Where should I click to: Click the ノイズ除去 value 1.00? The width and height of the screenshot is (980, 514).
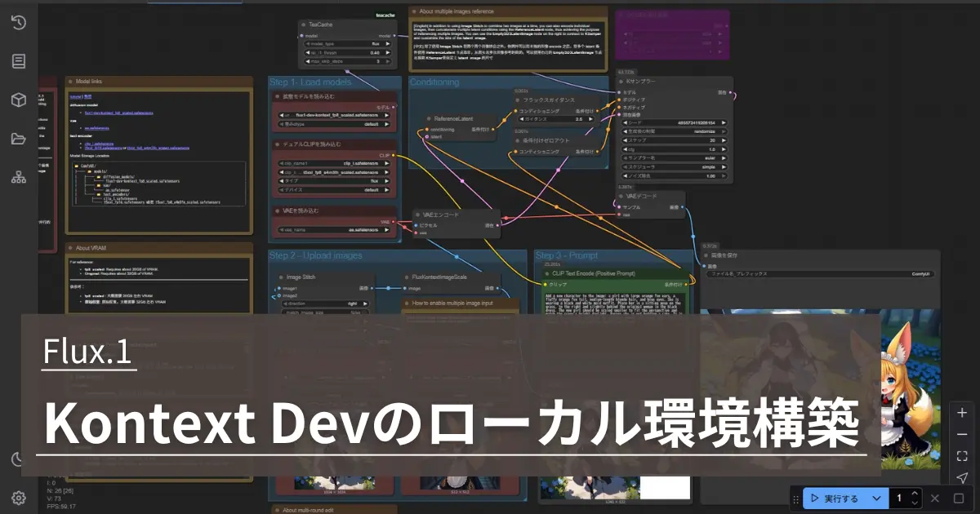pyautogui.click(x=673, y=175)
